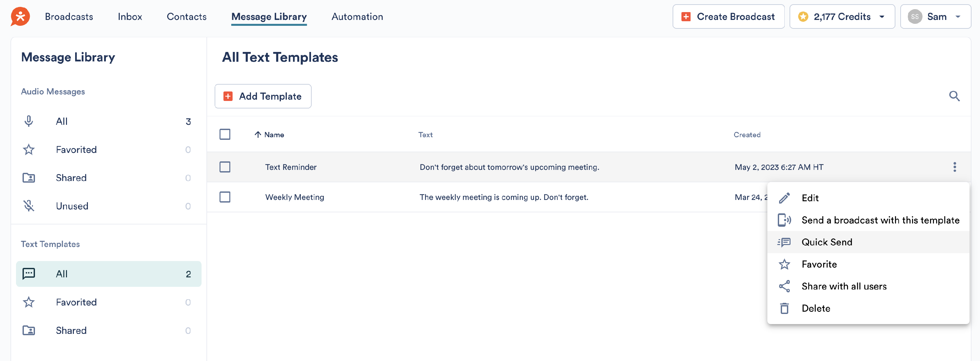
Task: Click the Share with all users icon
Action: tap(784, 287)
